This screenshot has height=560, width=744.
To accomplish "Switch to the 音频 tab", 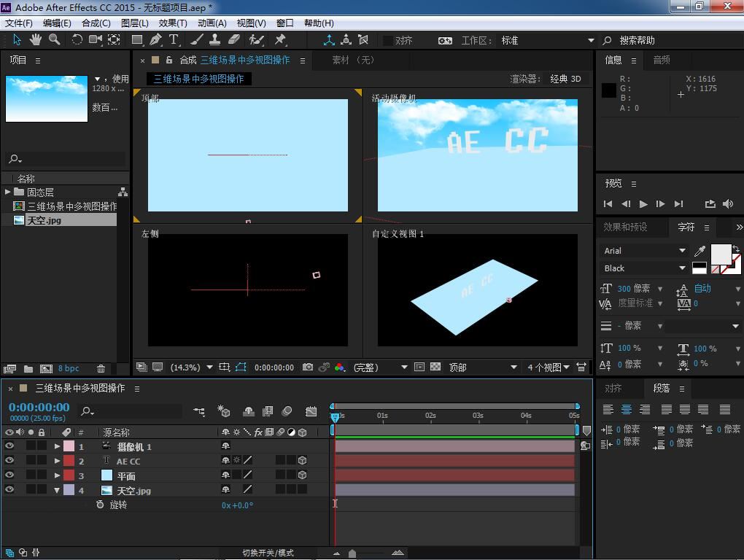I will (662, 60).
